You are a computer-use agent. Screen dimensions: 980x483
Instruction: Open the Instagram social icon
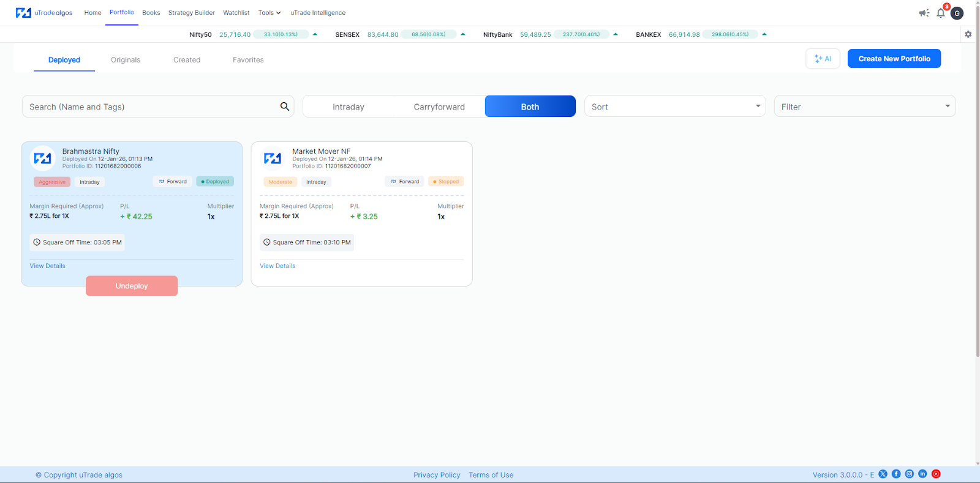[x=910, y=474]
